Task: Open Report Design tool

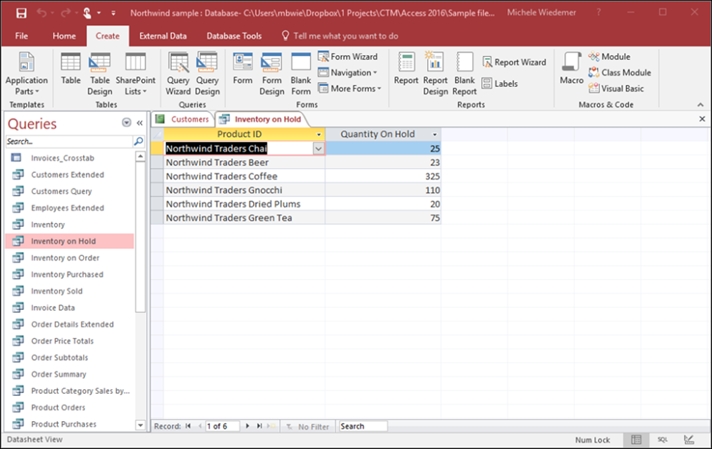Action: point(435,74)
